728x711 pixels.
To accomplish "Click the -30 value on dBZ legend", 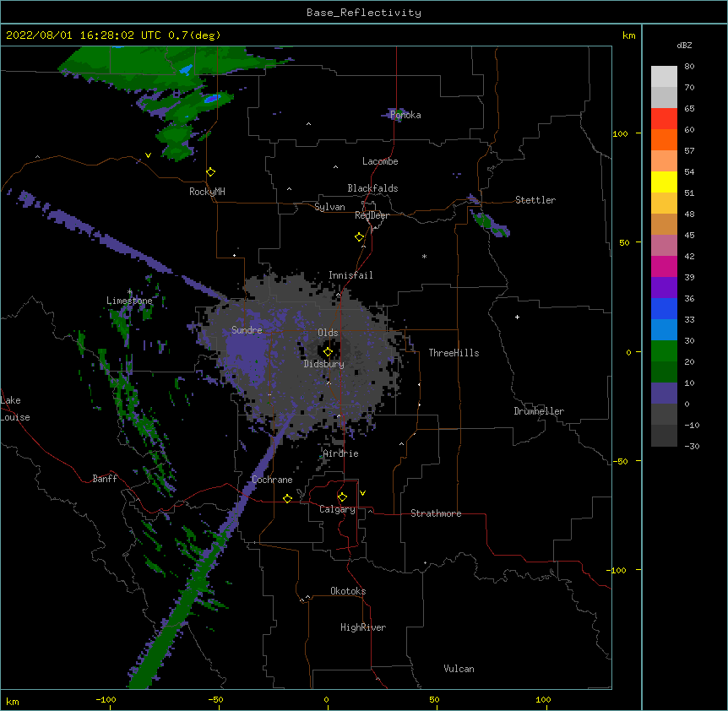I will 692,446.
